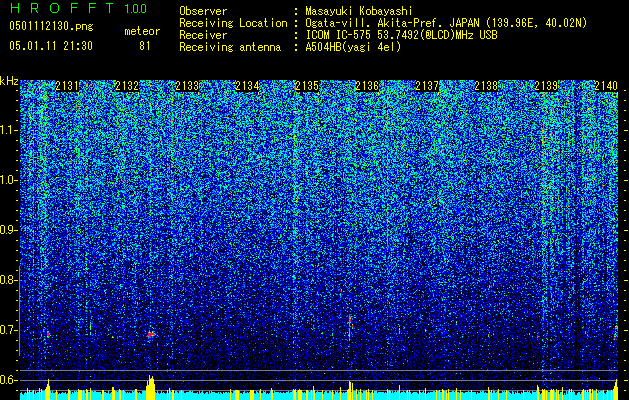Click the meteor label

(142, 31)
